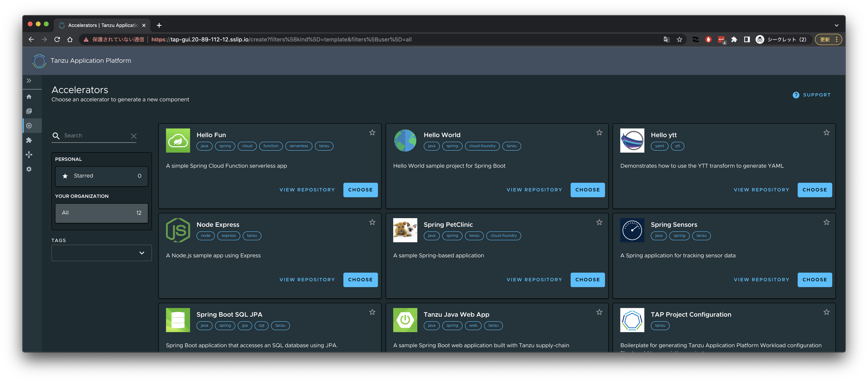Viewport: 868px width, 382px height.
Task: Click the search magnifier icon
Action: [x=56, y=136]
